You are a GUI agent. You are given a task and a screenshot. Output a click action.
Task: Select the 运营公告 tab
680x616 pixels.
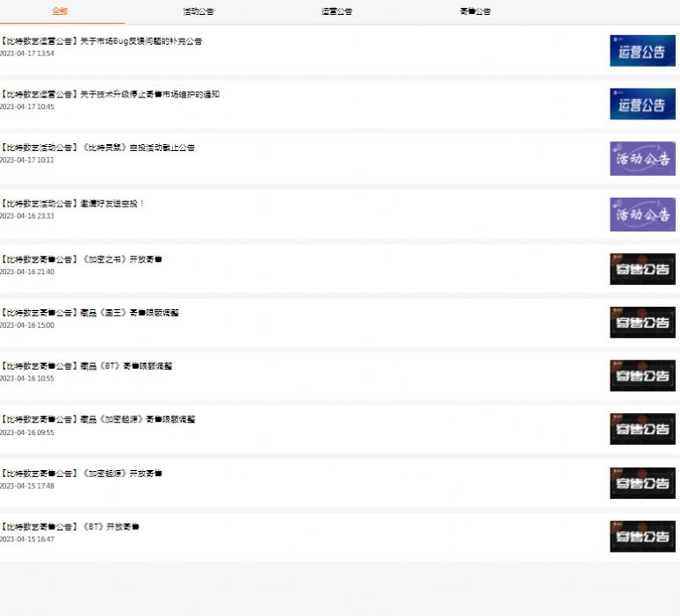pos(336,11)
